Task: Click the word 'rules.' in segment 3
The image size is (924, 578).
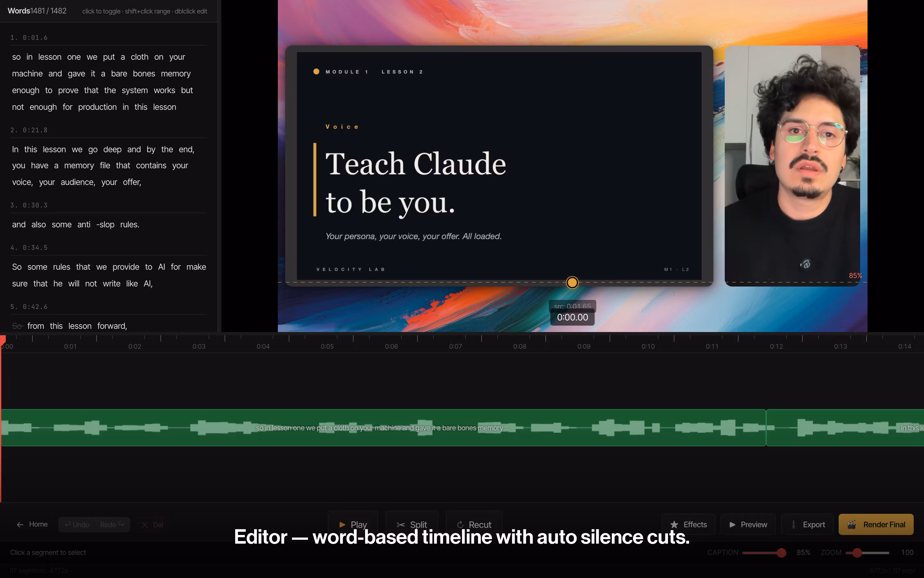Action: 130,224
